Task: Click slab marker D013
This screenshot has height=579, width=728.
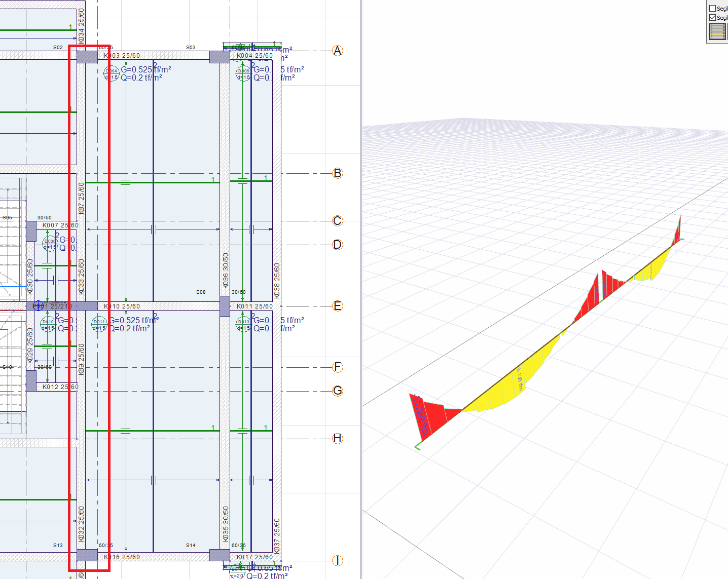Action: coord(243,324)
